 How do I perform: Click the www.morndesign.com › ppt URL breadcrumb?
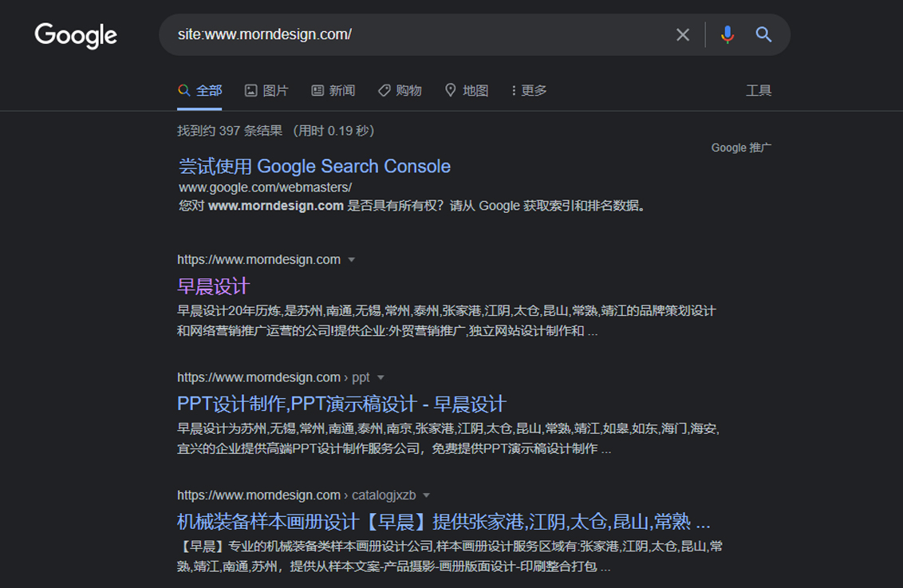(273, 377)
